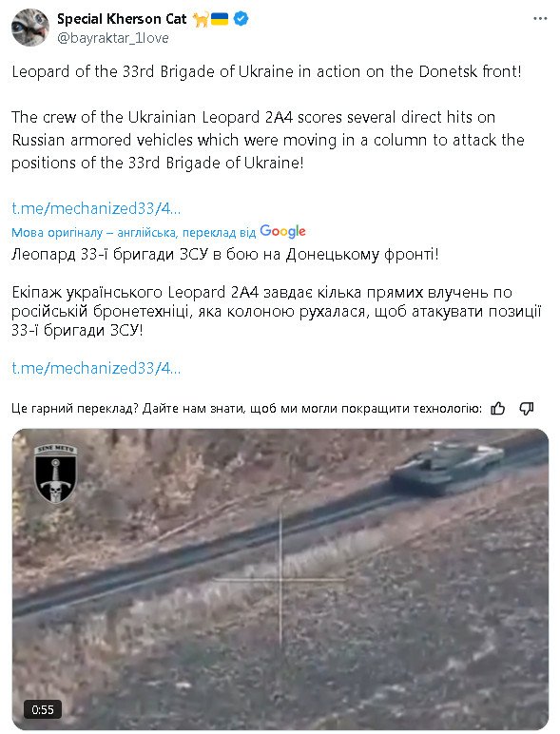560x734 pixels.
Task: Click the skull sword brigade emblem
Action: 56,473
